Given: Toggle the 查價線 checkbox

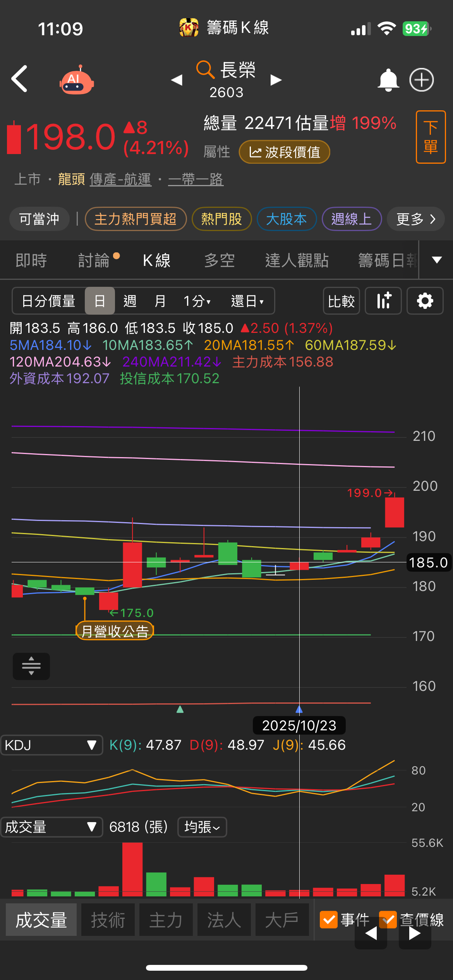Looking at the screenshot, I should point(388,920).
